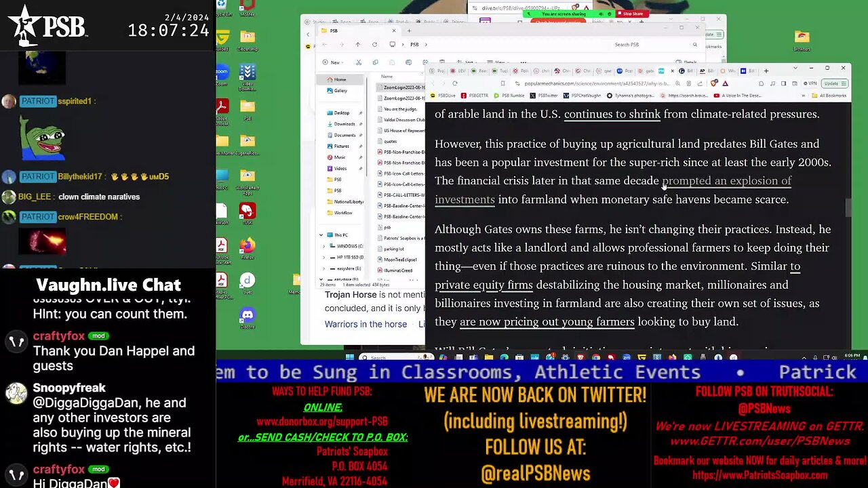
Task: Open the Windows Start button on taskbar
Action: [350, 357]
